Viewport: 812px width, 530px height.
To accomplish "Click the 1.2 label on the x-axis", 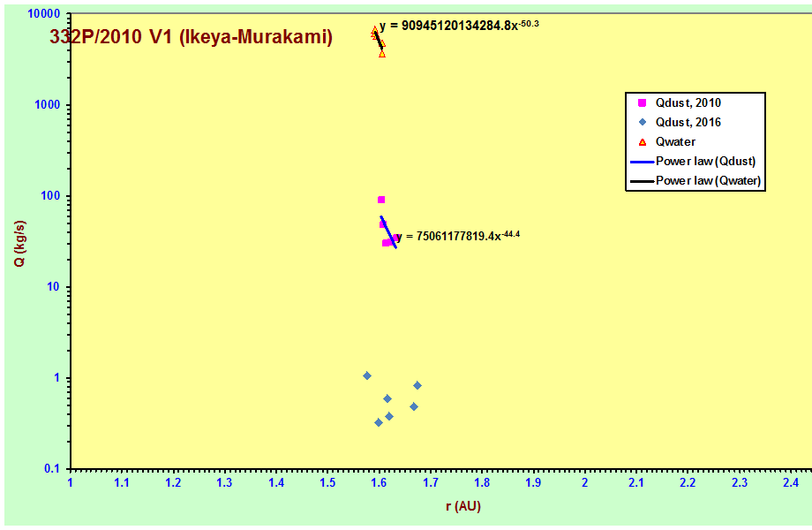I will (x=173, y=483).
